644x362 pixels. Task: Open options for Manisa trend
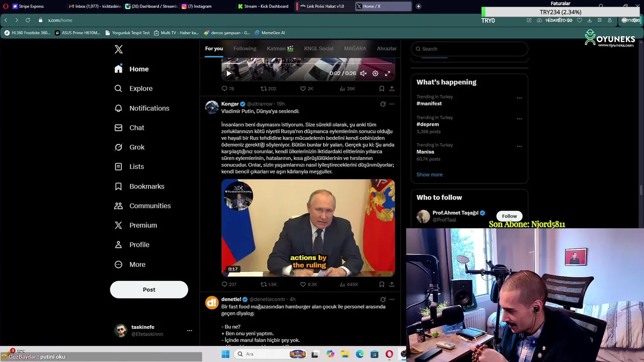519,146
